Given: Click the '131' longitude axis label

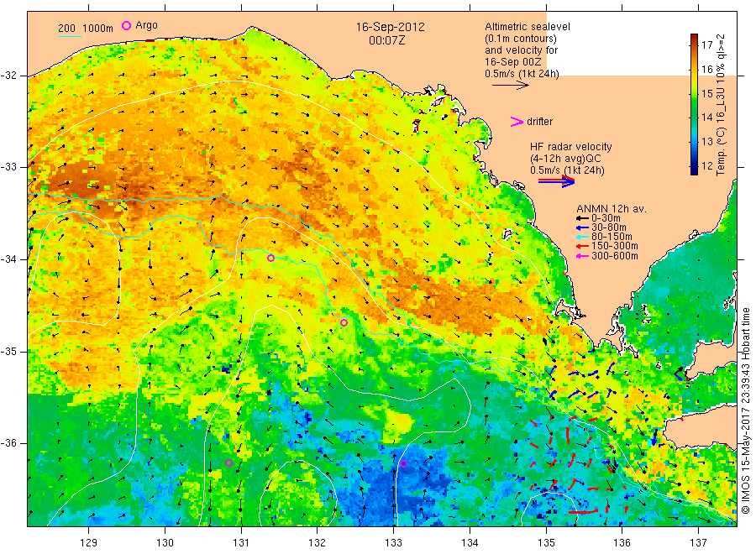Looking at the screenshot, I should click(241, 543).
